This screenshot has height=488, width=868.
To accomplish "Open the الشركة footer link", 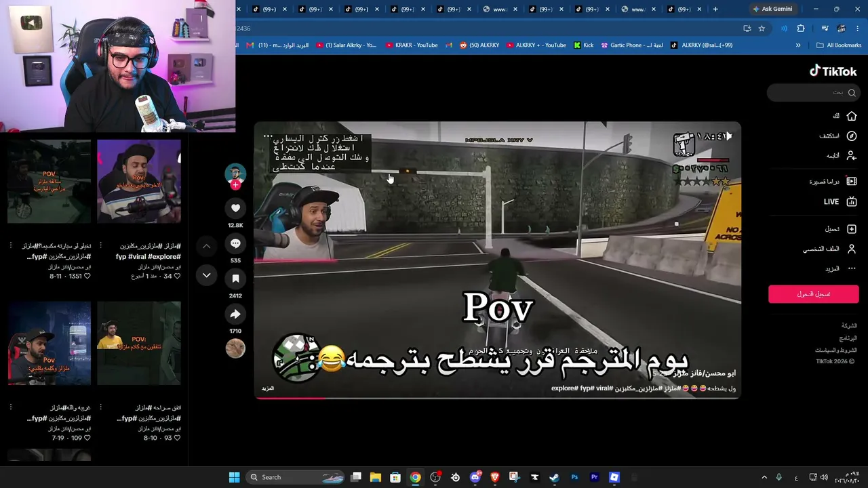I will [849, 326].
